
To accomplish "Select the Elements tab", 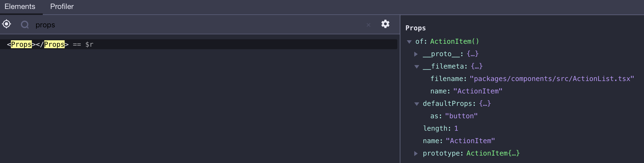I will pos(20,6).
